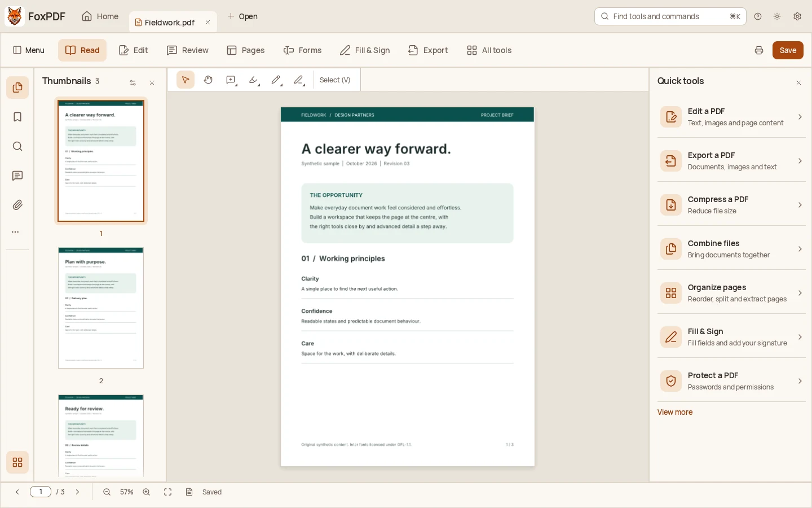812x508 pixels.
Task: Click the print icon
Action: [759, 50]
